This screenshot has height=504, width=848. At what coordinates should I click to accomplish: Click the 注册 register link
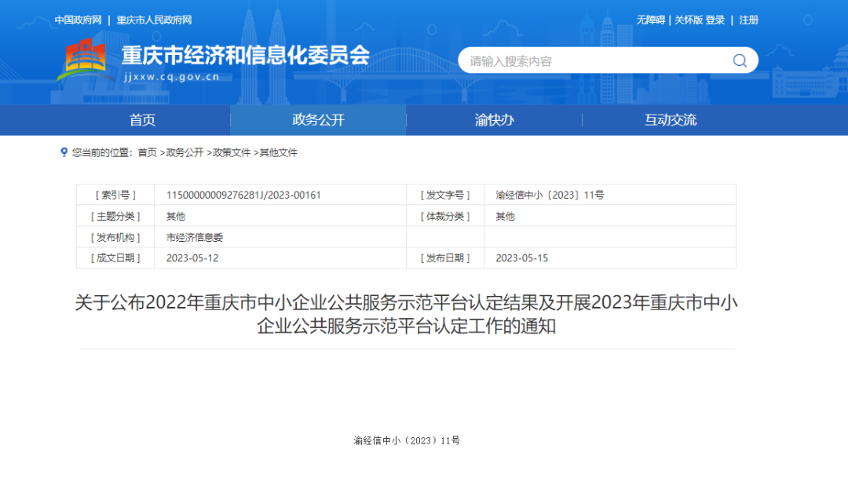(748, 20)
